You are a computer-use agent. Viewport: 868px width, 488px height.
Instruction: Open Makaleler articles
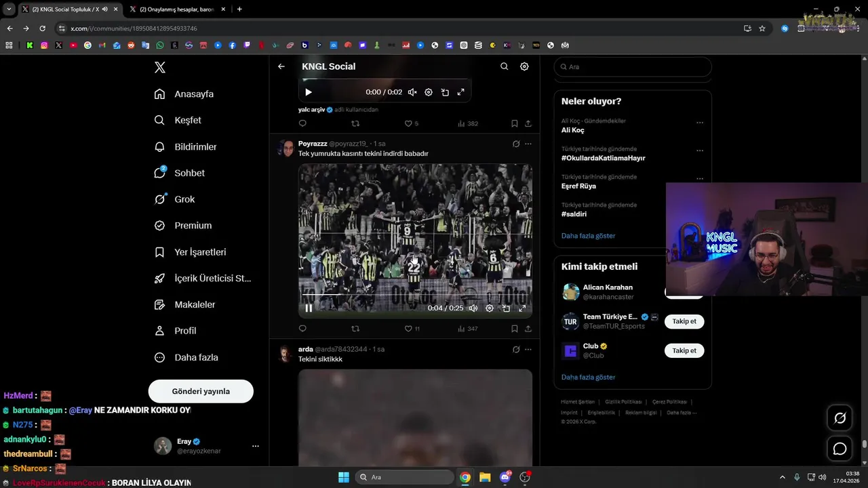tap(184, 304)
